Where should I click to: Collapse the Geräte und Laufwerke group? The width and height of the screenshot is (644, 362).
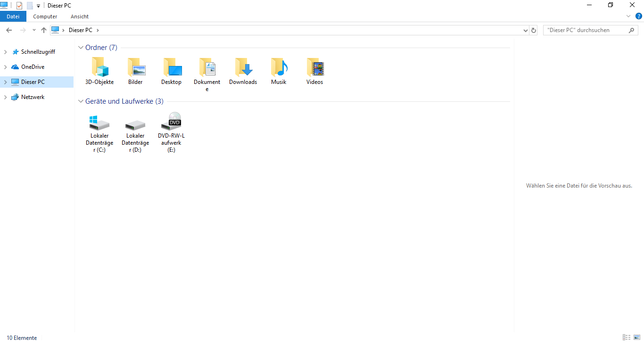[x=81, y=101]
